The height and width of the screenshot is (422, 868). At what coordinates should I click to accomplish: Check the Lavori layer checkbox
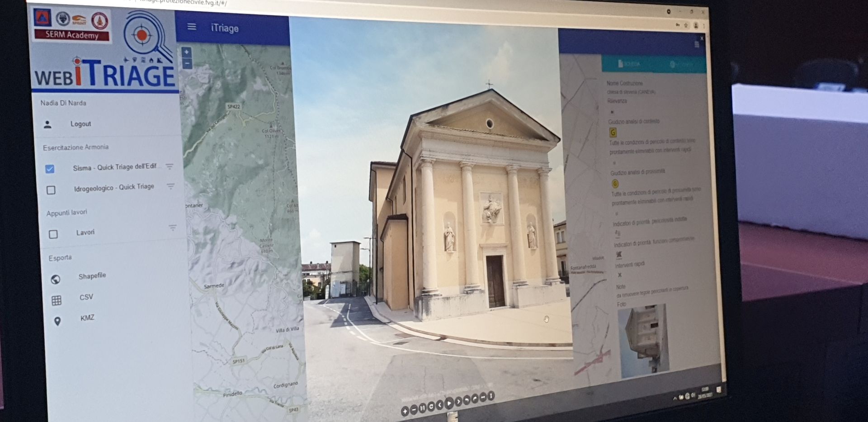click(53, 234)
